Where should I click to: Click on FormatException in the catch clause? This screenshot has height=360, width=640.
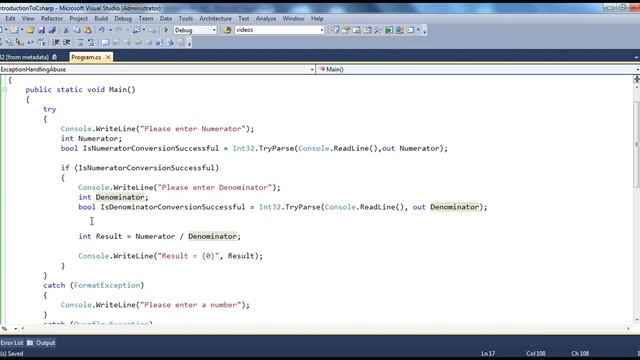(107, 286)
